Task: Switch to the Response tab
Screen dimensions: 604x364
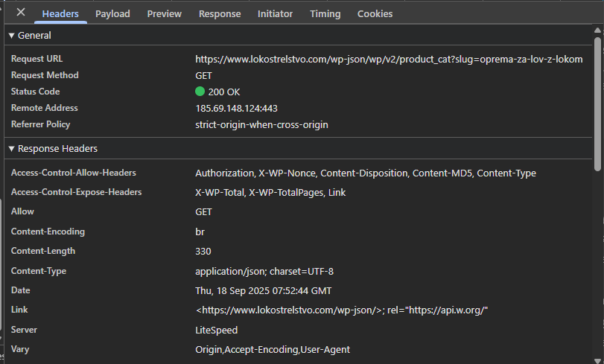Action: [x=220, y=14]
